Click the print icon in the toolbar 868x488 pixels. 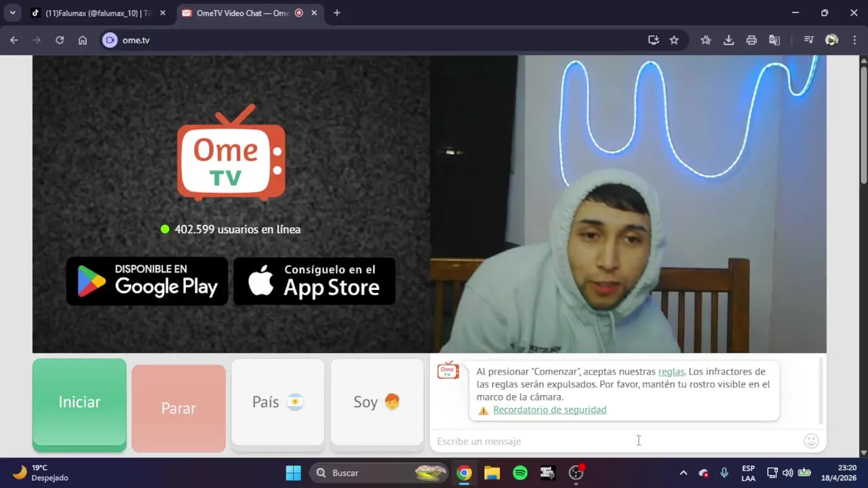point(751,40)
